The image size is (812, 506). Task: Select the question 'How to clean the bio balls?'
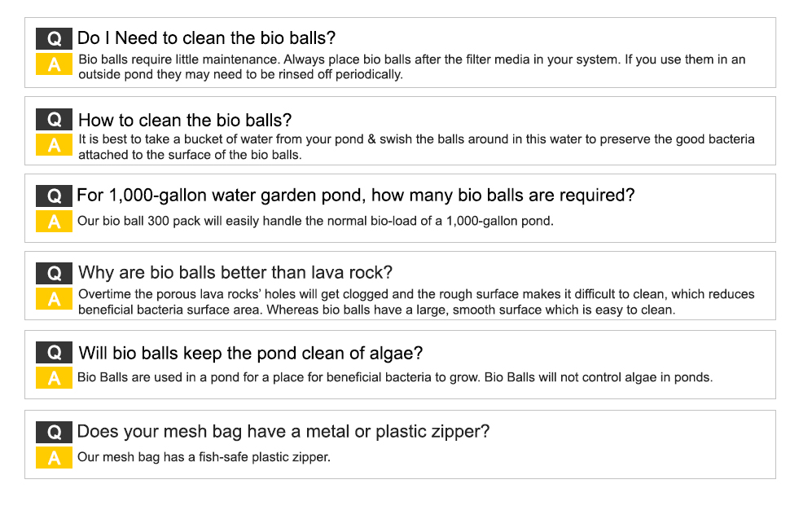tap(185, 120)
